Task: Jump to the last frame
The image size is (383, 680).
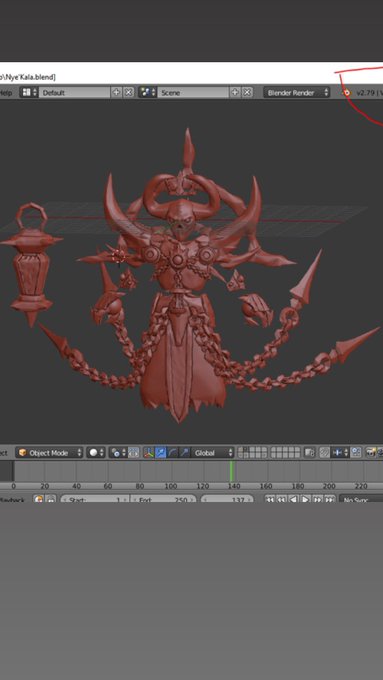Action: click(x=330, y=500)
